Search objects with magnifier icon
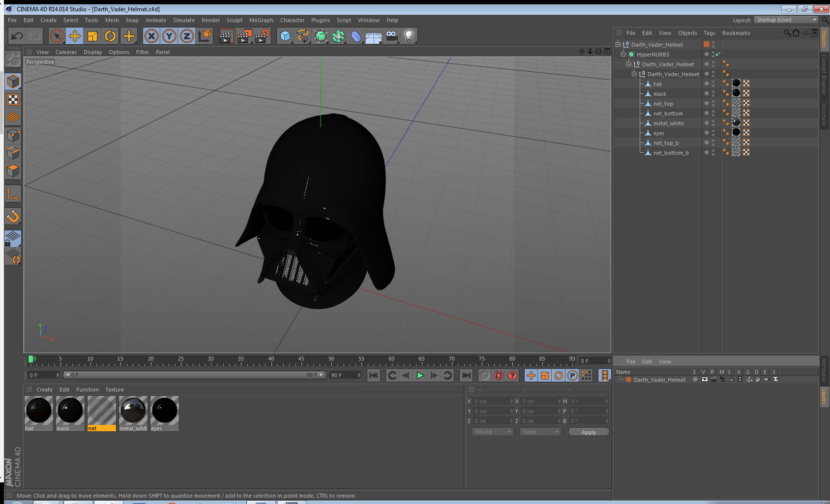Screen dimensions: 830x504 tap(787, 33)
